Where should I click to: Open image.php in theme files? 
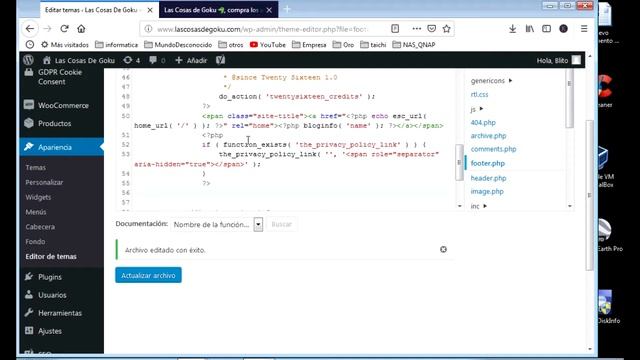(x=487, y=191)
